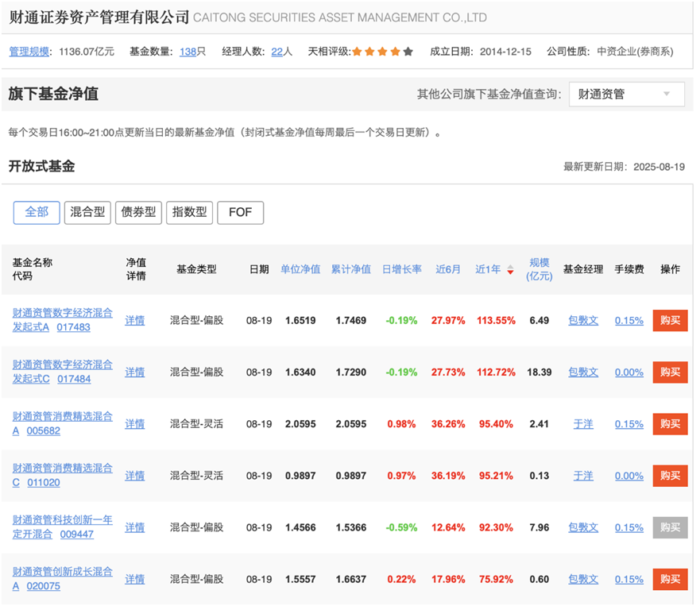Click the 天相评级 star rating

tap(382, 52)
